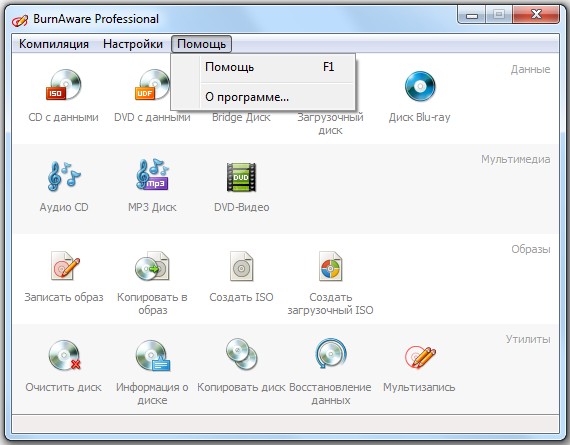570x445 pixels.
Task: Select the Диск Blu-ray icon
Action: pos(420,86)
